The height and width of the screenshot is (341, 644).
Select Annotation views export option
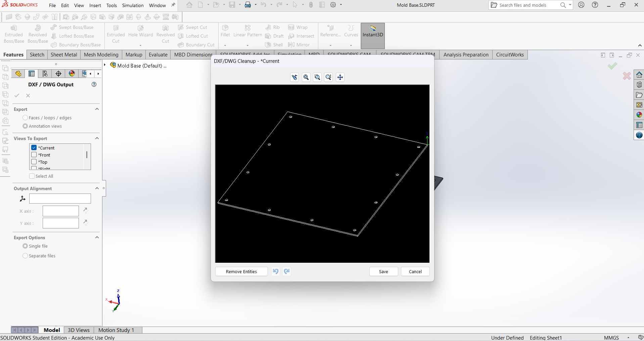pyautogui.click(x=25, y=126)
